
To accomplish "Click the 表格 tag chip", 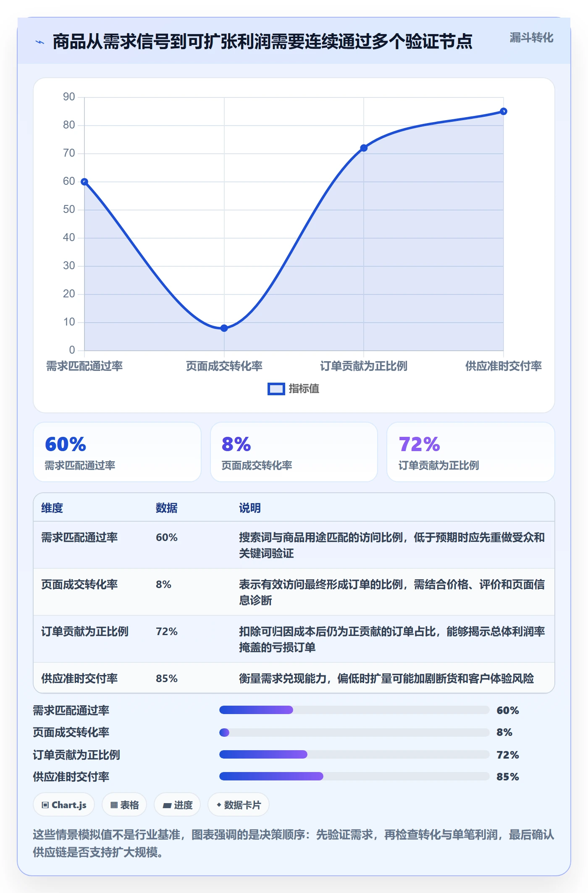I will pos(124,805).
